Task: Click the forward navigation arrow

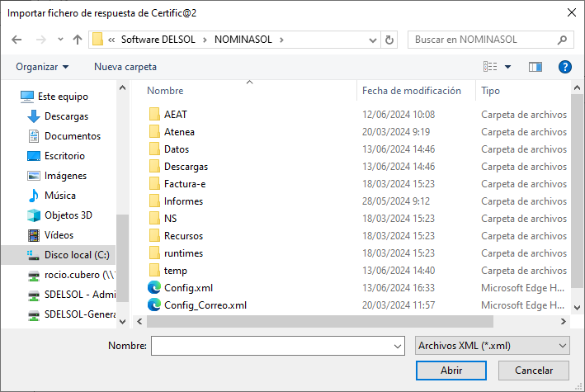Action: 40,40
